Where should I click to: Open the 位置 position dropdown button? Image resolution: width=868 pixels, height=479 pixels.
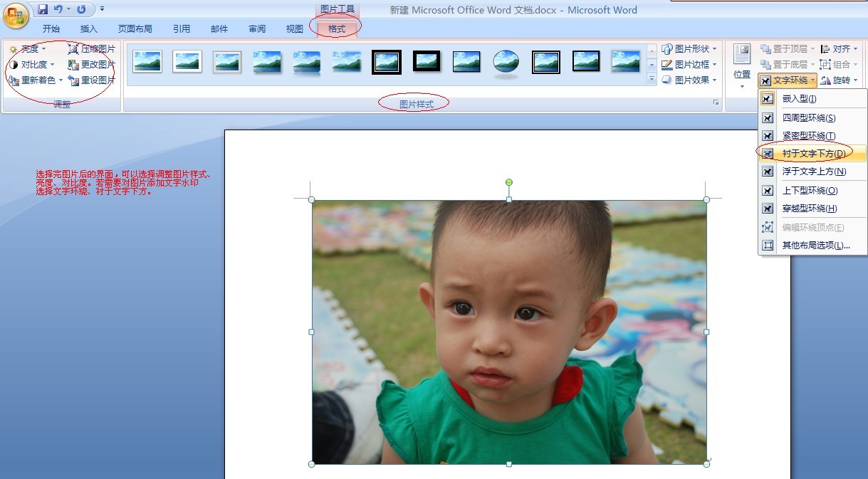click(742, 66)
